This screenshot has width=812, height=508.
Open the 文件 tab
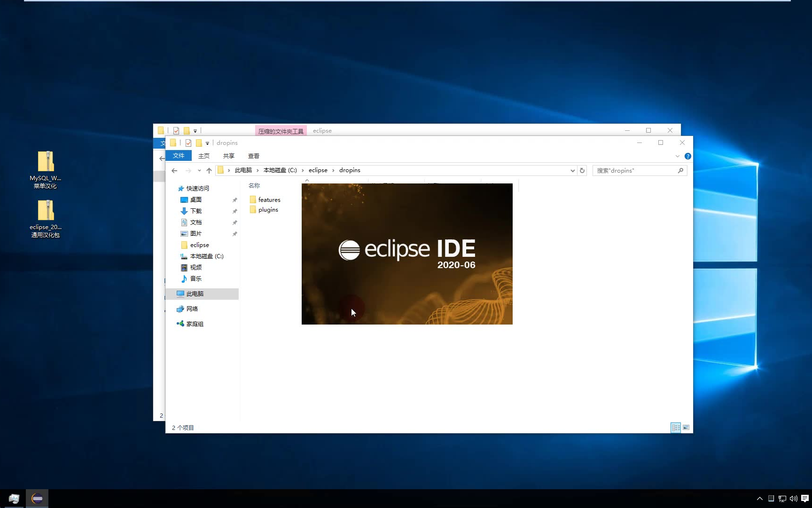(x=179, y=156)
